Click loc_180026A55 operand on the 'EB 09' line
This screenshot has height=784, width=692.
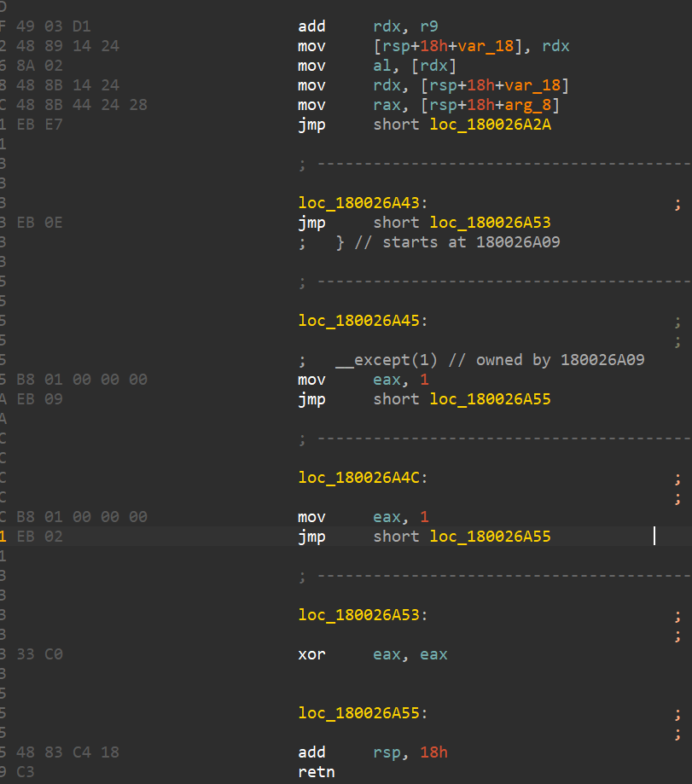coord(491,399)
